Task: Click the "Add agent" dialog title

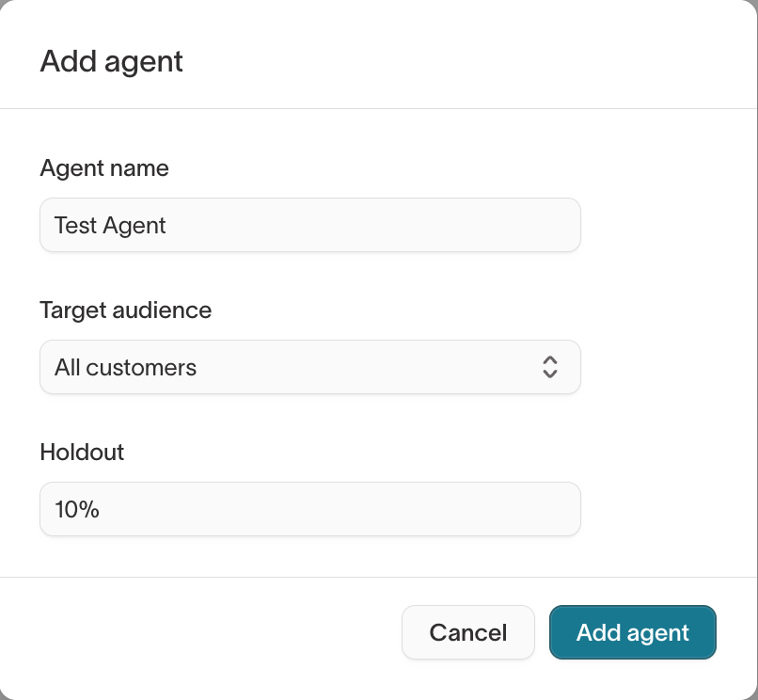Action: [x=111, y=62]
